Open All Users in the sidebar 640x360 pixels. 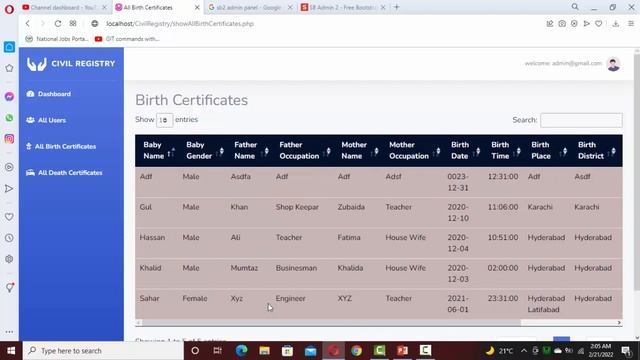(46, 120)
